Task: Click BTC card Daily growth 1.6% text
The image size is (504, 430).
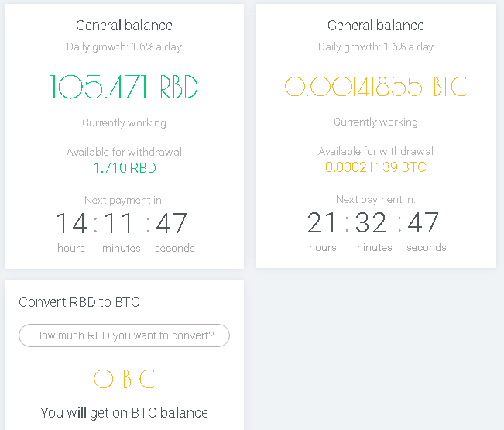Action: 375,47
